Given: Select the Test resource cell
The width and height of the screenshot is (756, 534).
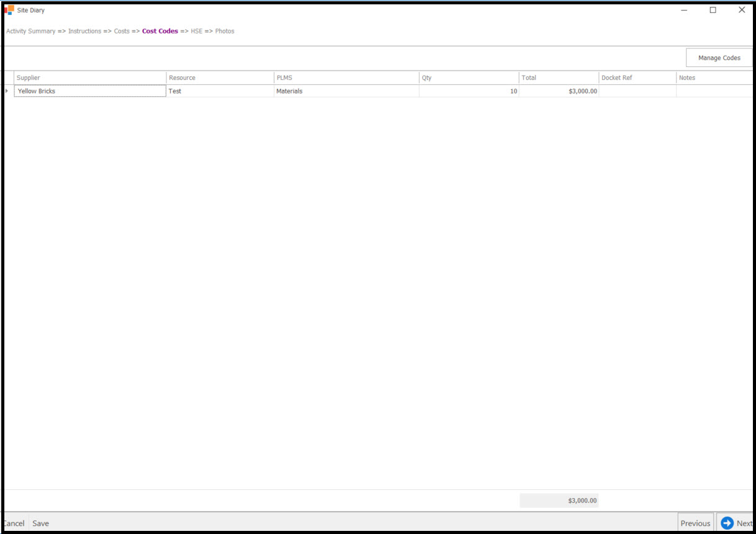Looking at the screenshot, I should tap(220, 91).
